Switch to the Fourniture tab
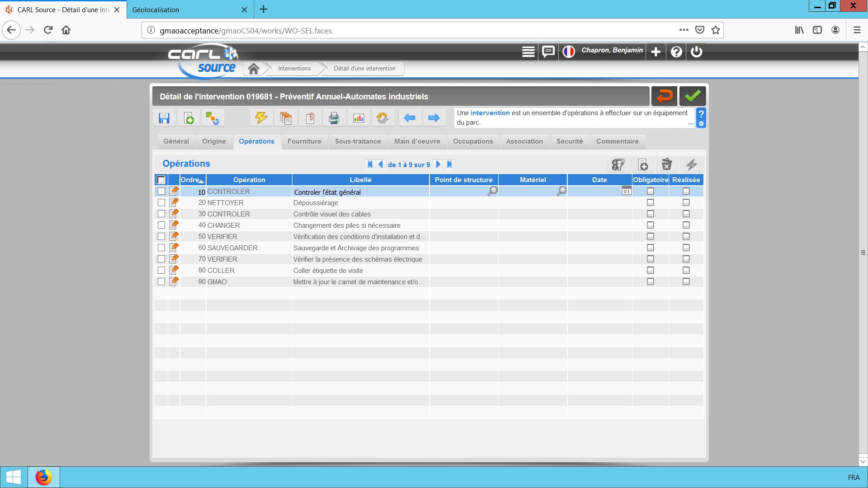 304,141
